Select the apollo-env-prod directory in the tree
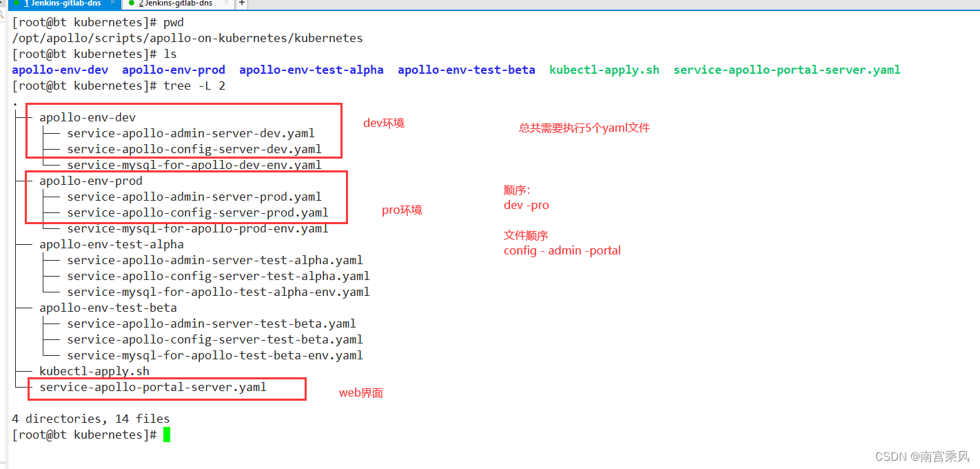This screenshot has width=980, height=469. pos(91,181)
